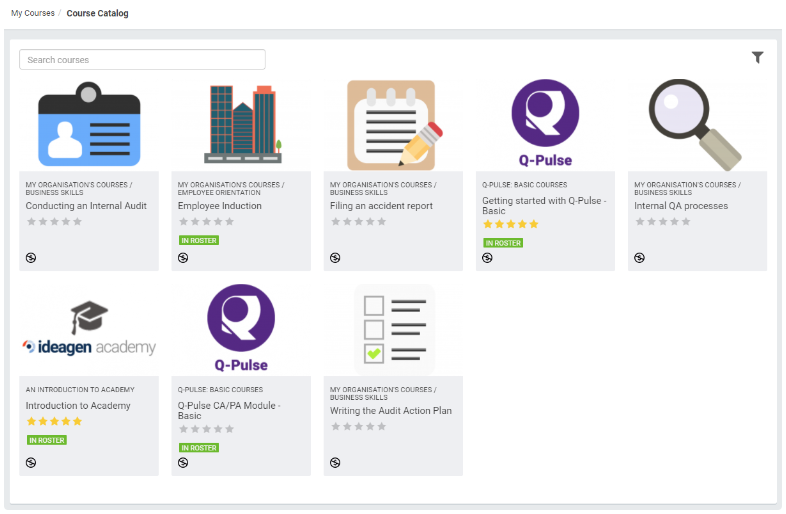Click free-course icon on Employee Induction card
The width and height of the screenshot is (786, 514).
(183, 258)
